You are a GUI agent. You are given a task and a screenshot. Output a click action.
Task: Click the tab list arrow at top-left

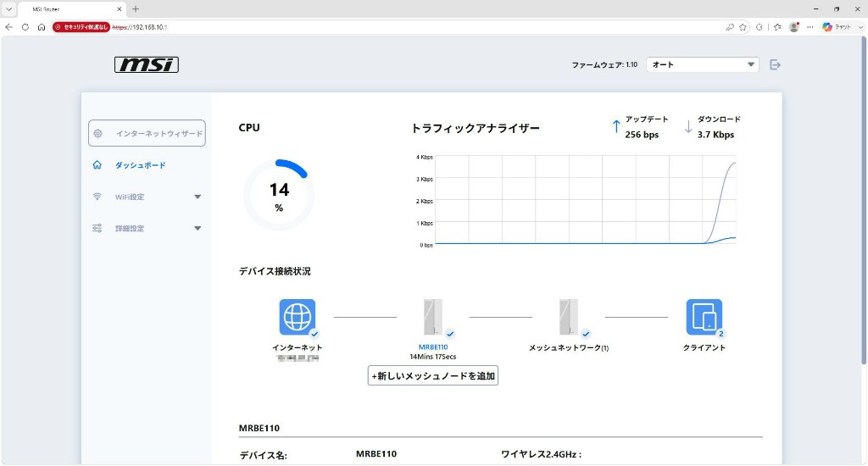click(8, 8)
